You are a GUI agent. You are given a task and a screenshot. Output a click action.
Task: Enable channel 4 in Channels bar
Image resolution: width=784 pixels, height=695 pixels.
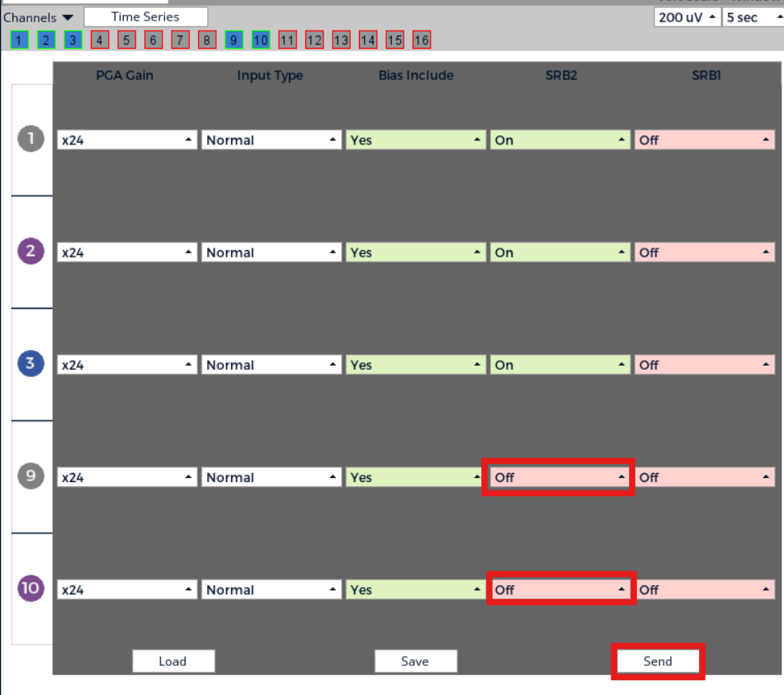pyautogui.click(x=100, y=40)
